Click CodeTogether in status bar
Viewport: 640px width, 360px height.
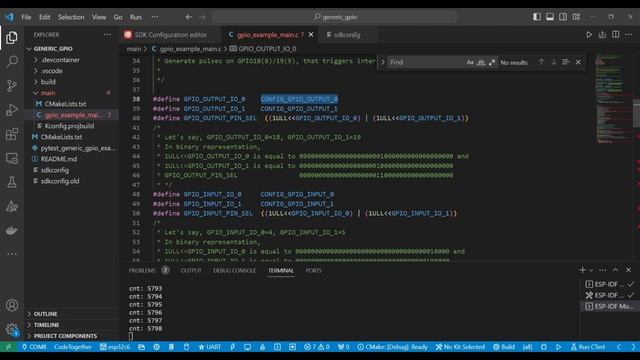pyautogui.click(x=73, y=347)
